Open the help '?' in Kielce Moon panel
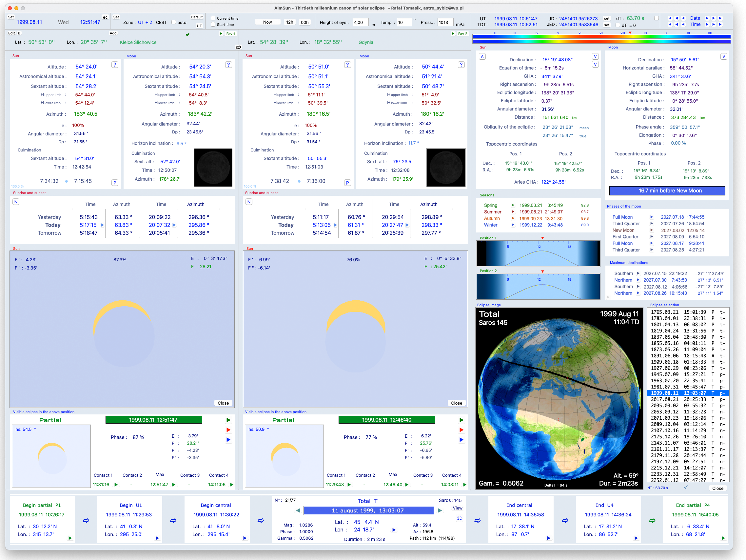Viewport: 746px width, 560px height. coord(228,65)
